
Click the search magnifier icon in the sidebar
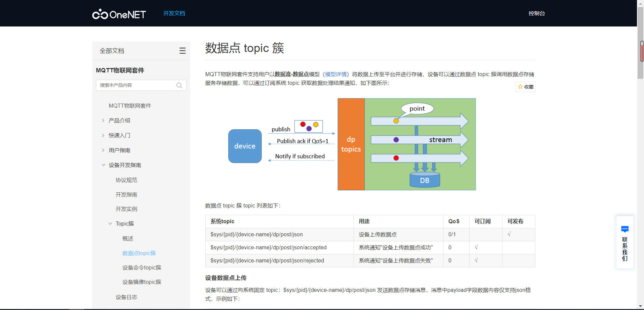point(179,85)
